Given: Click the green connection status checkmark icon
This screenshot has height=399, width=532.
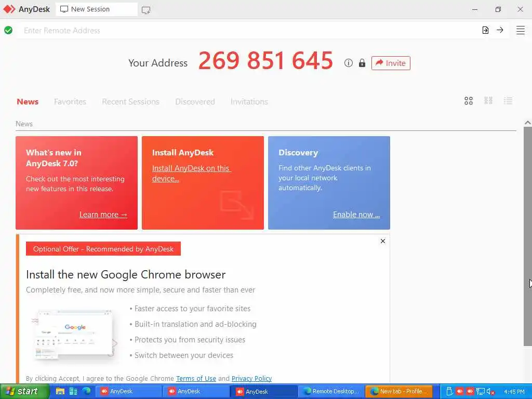Looking at the screenshot, I should (8, 30).
